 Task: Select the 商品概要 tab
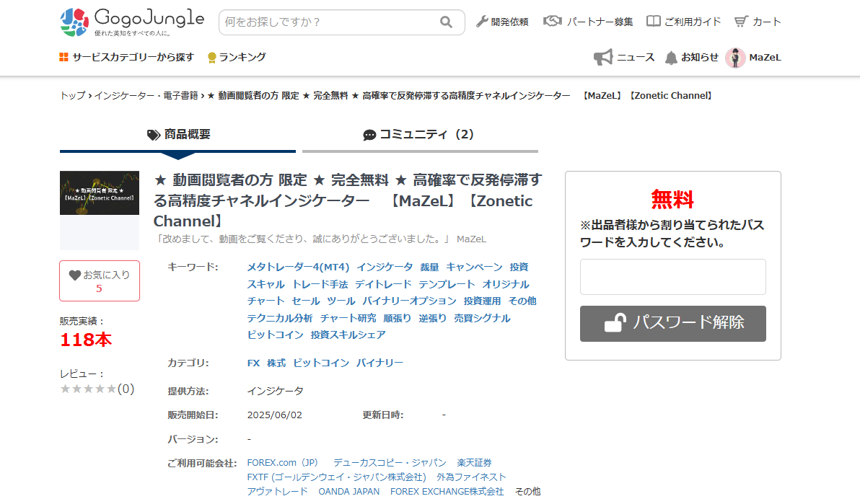click(177, 135)
